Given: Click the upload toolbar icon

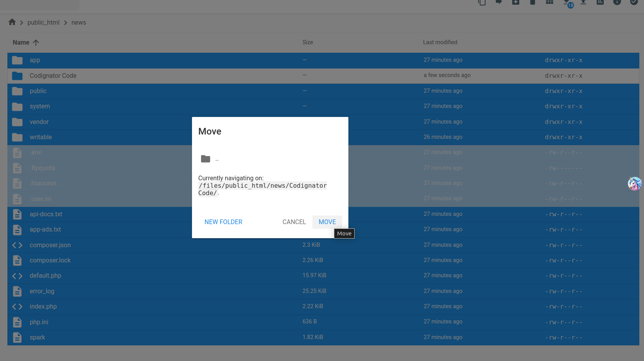Looking at the screenshot, I should [583, 2].
